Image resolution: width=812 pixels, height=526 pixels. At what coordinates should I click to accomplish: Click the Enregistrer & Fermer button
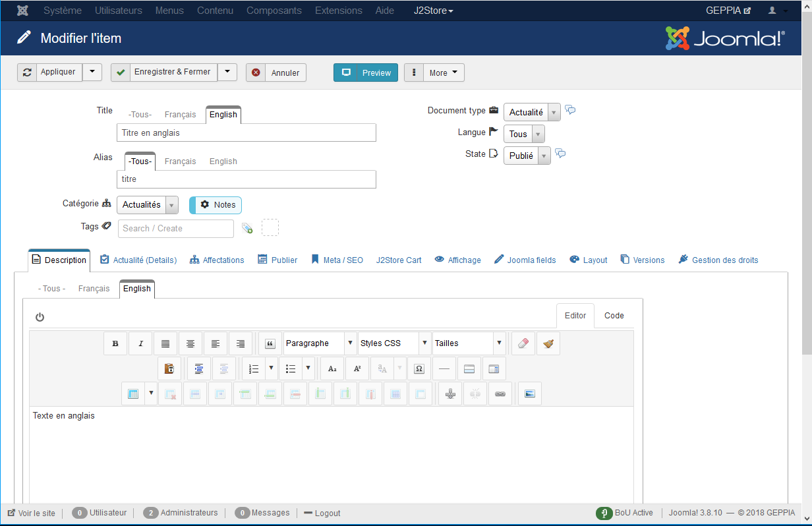click(x=164, y=72)
